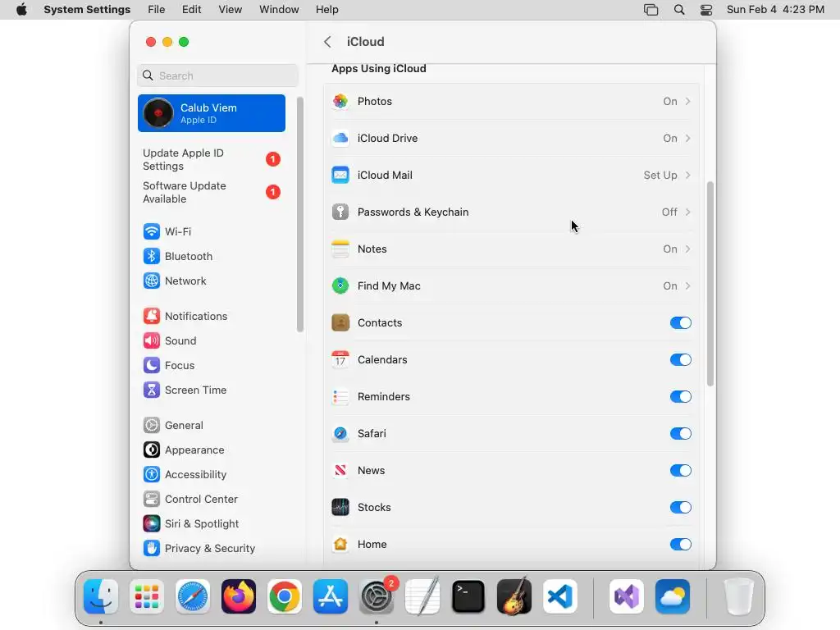840x630 pixels.
Task: Click the Passwords & Keychain key icon
Action: click(x=340, y=212)
